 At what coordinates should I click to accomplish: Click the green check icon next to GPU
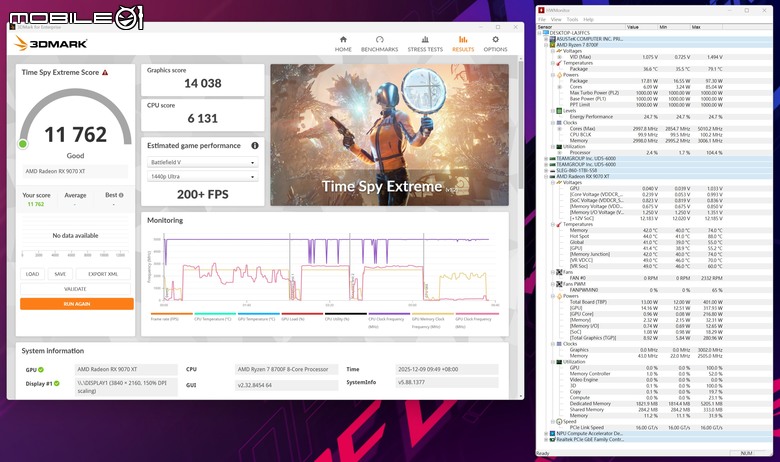[x=41, y=370]
